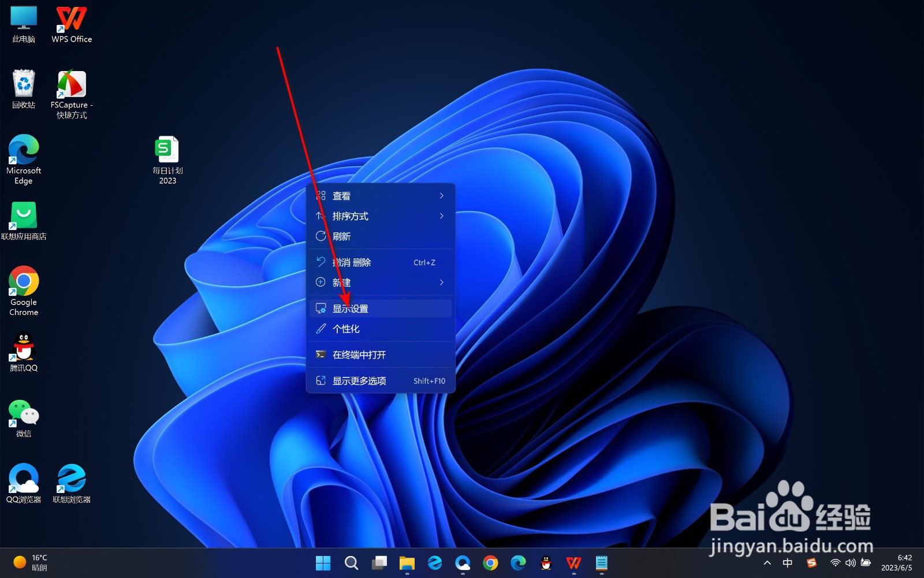
Task: Open the volume speaker tray icon
Action: tap(850, 563)
